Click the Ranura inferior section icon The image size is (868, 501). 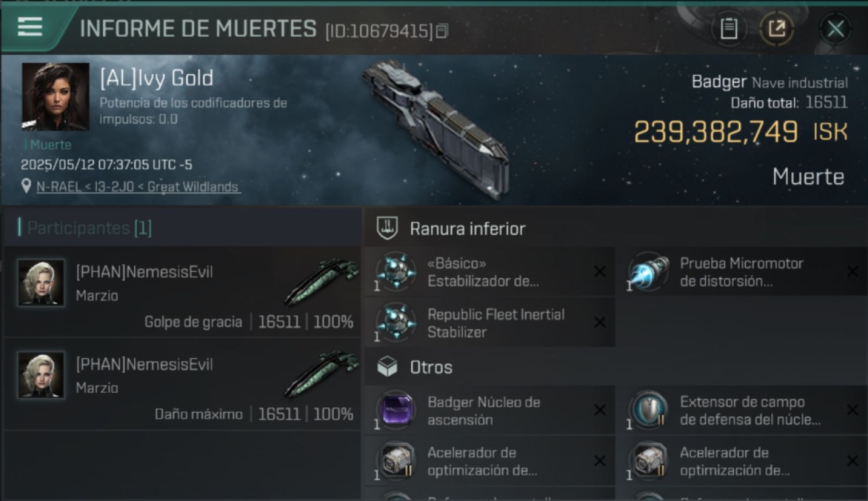[387, 228]
